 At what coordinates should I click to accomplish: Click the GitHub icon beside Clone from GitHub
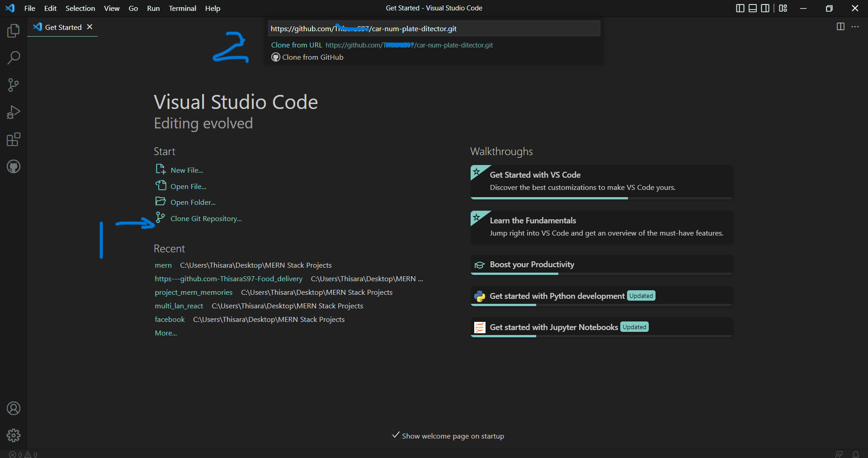pyautogui.click(x=276, y=57)
